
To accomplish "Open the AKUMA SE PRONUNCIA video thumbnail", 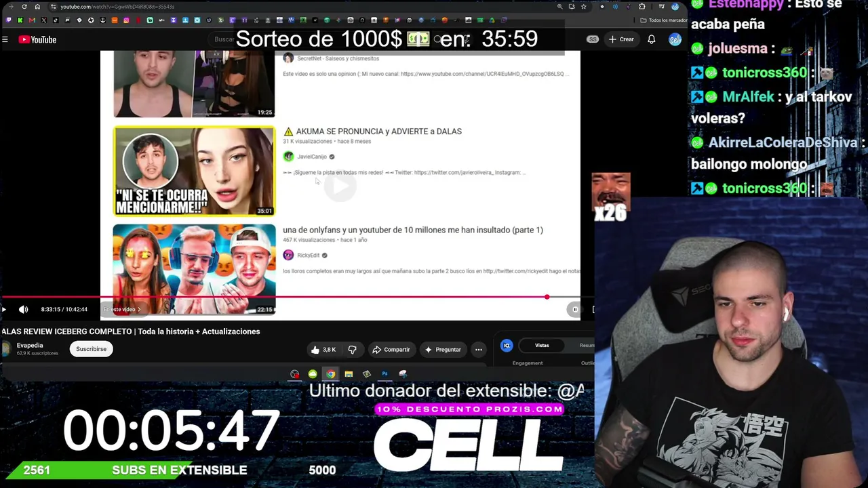I will point(194,171).
